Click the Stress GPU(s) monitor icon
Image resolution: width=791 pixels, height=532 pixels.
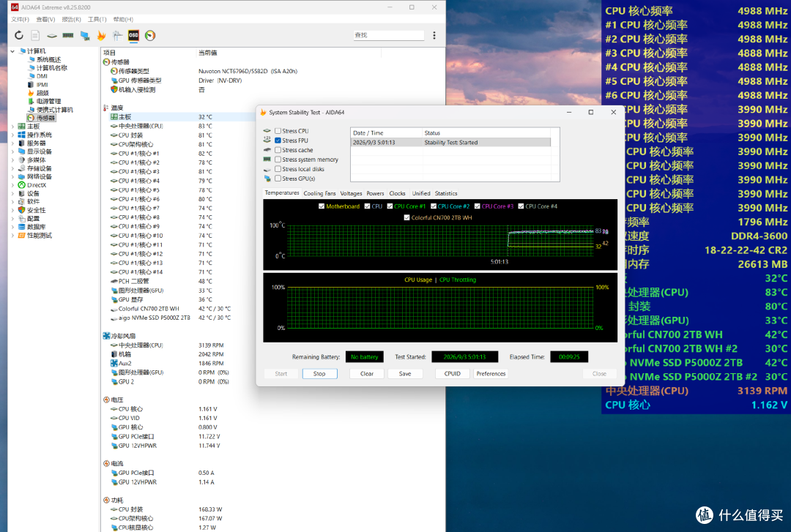pos(267,179)
